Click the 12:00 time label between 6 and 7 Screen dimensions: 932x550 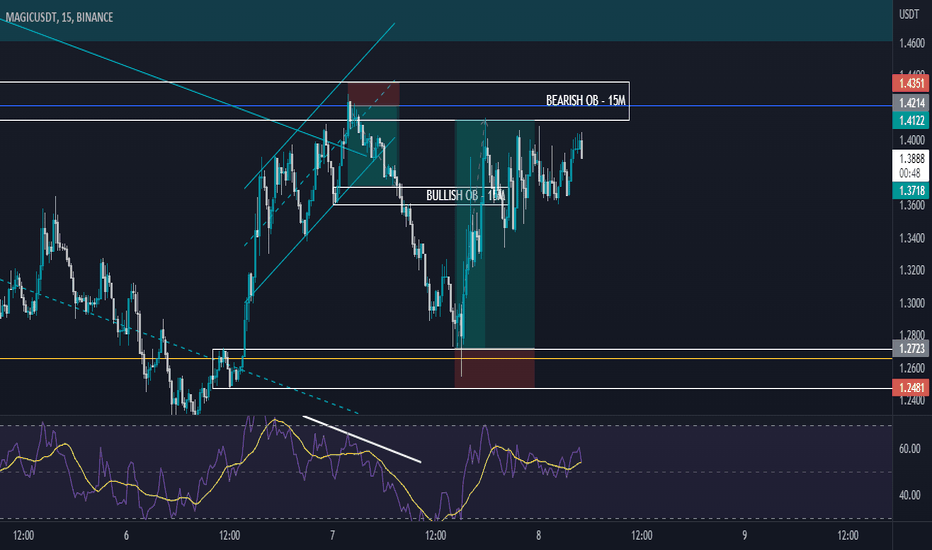(229, 535)
